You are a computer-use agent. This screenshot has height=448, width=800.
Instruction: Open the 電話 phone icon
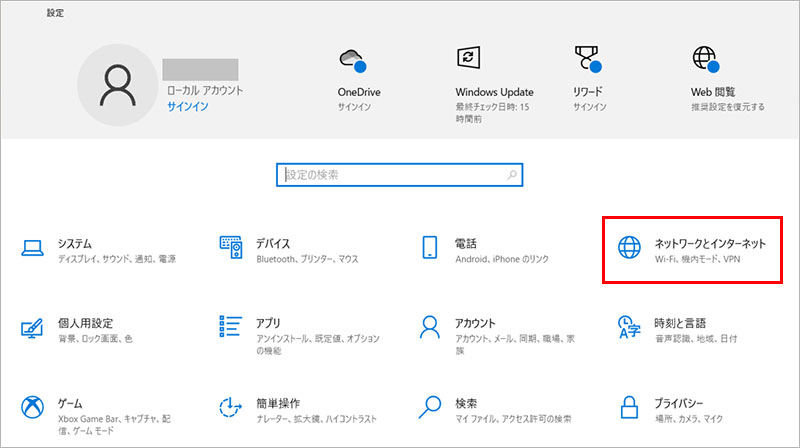click(431, 247)
